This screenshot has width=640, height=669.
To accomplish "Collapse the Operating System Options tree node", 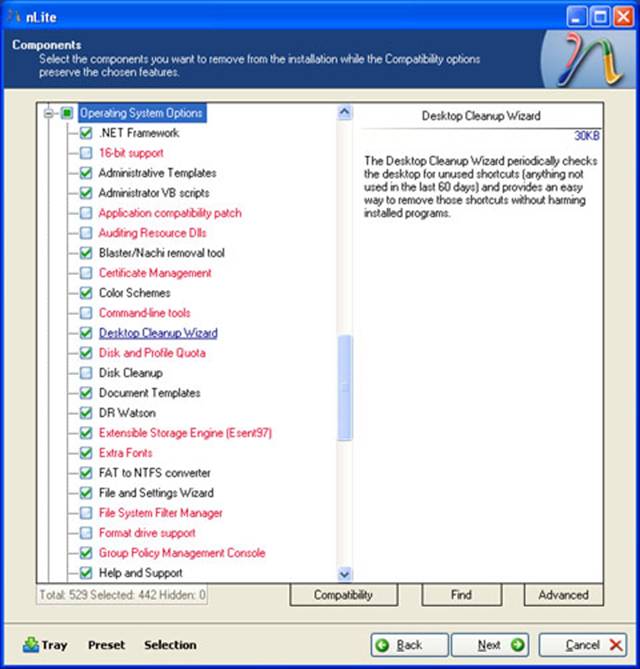I will [48, 113].
